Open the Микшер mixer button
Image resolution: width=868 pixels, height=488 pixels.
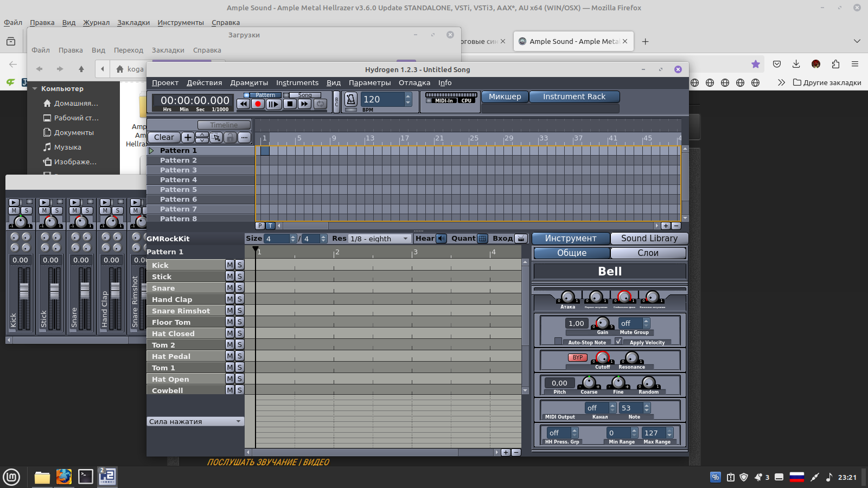click(505, 97)
